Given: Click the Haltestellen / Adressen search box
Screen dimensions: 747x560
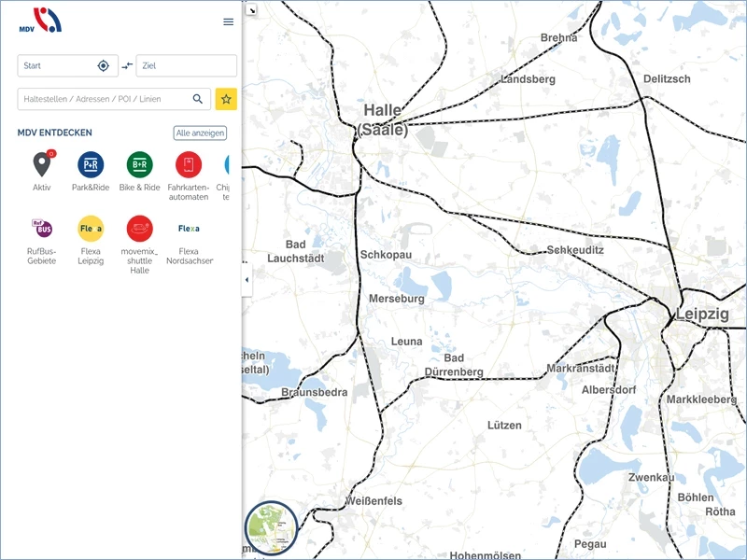Looking at the screenshot, I should [x=103, y=99].
